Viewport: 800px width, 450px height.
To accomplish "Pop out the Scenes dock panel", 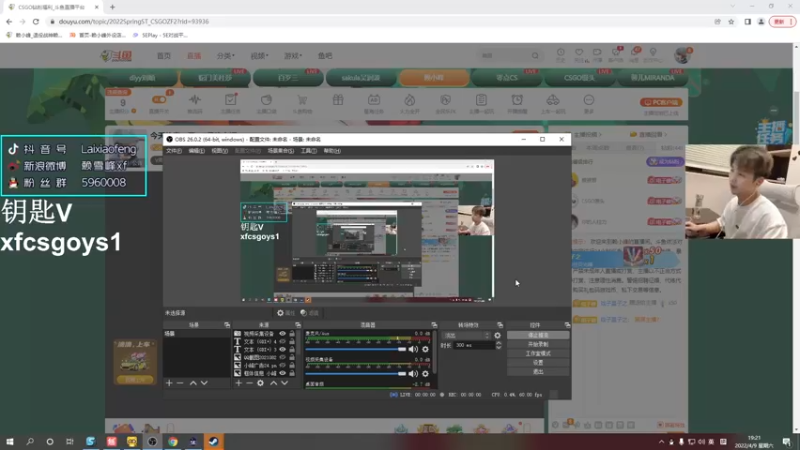I will coord(227,325).
